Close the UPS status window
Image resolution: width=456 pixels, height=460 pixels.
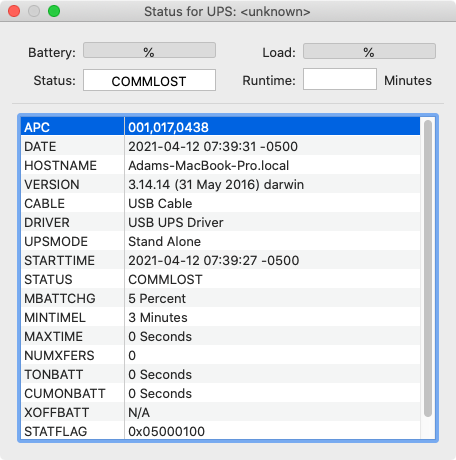14,11
